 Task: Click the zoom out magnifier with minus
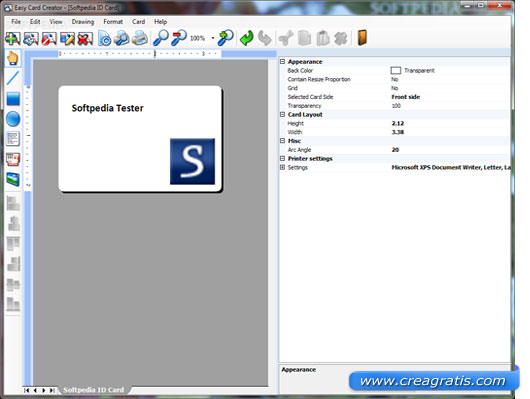tap(179, 38)
